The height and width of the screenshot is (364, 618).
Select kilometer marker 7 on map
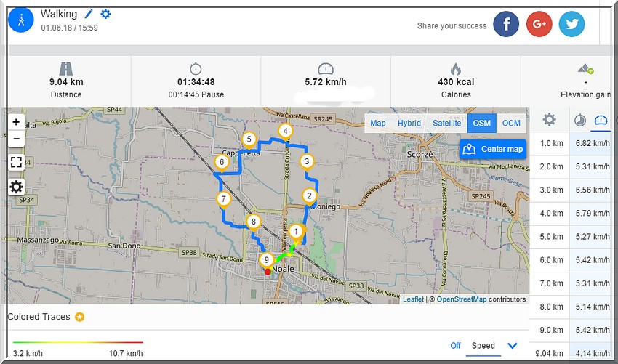[223, 200]
